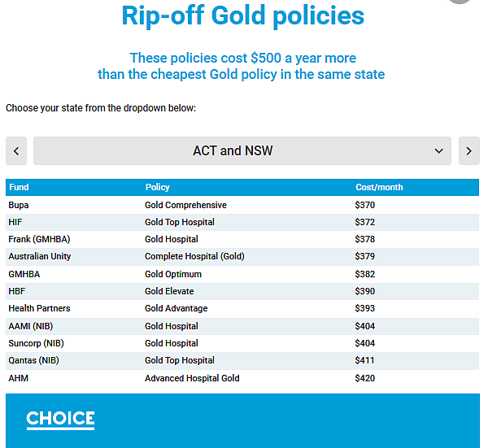The height and width of the screenshot is (448, 488).
Task: Click the Cost/month column header
Action: [x=379, y=187]
